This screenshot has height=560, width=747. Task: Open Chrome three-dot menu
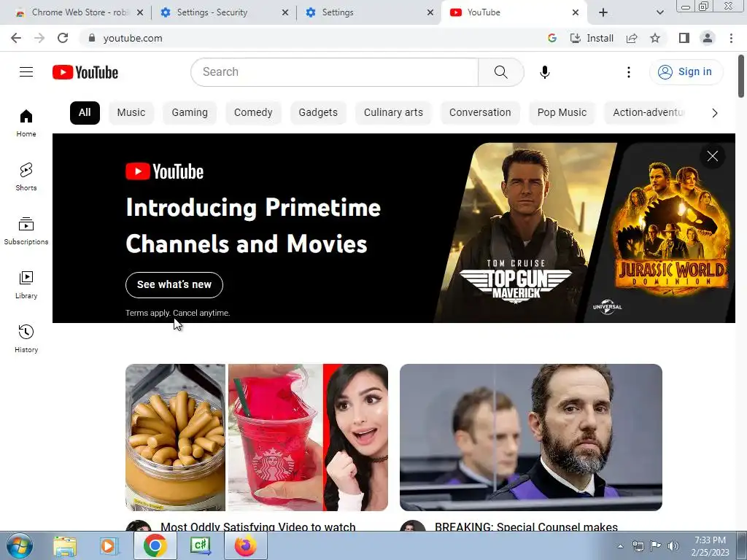pos(731,38)
